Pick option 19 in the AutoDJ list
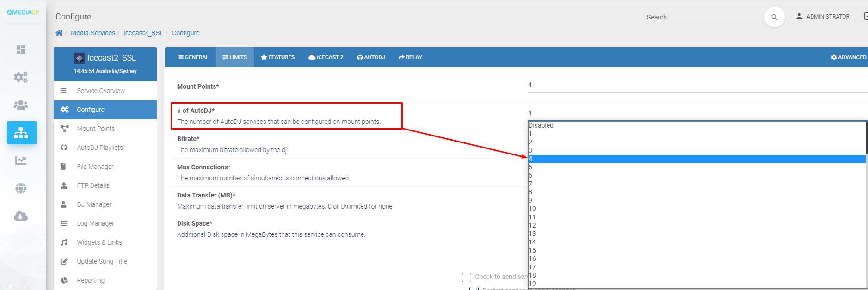Screen dimensions: 868x290 697,284
